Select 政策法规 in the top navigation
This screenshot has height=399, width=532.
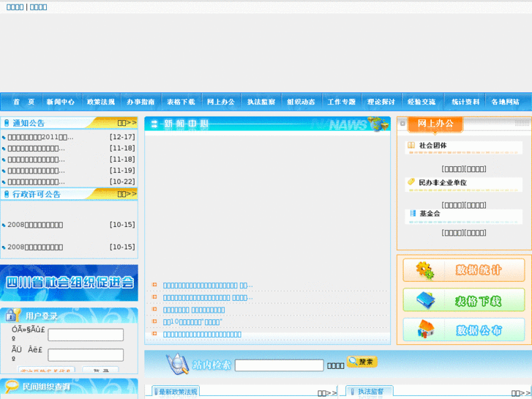click(101, 102)
